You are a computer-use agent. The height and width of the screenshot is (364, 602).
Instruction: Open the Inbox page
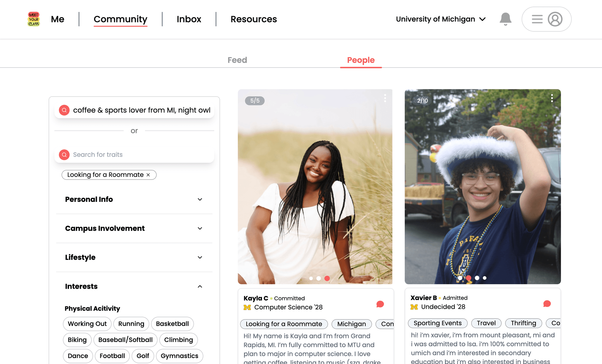coord(189,19)
